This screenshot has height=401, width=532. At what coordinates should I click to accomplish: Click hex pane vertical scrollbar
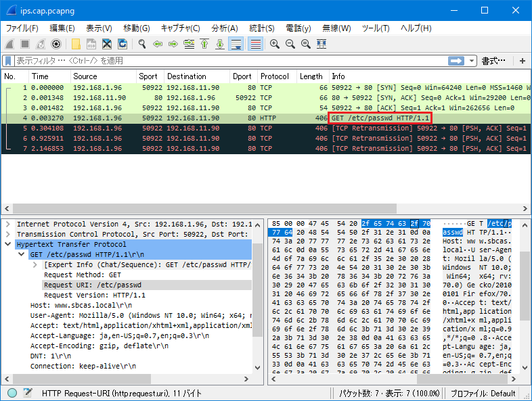pos(525,286)
